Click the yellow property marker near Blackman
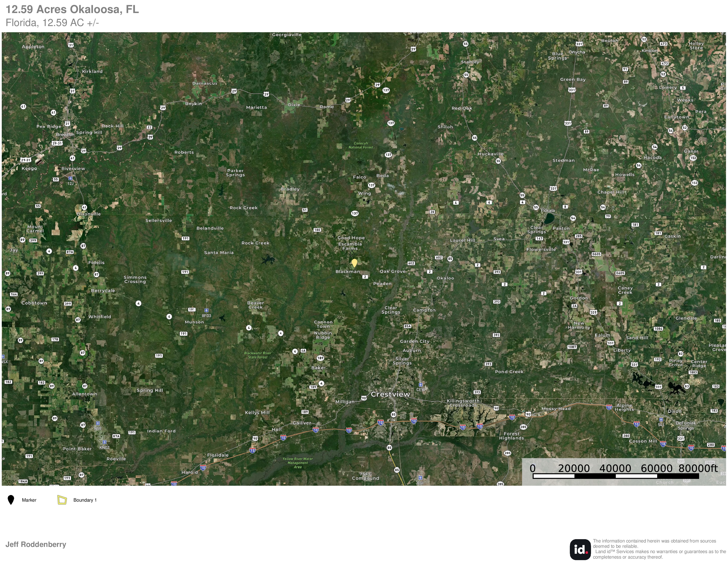The width and height of the screenshot is (728, 563). click(354, 263)
